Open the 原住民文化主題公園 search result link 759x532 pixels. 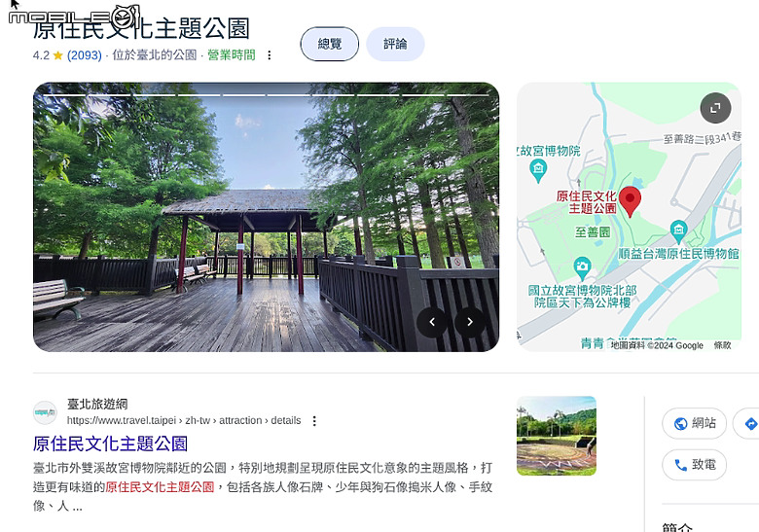[x=110, y=443]
